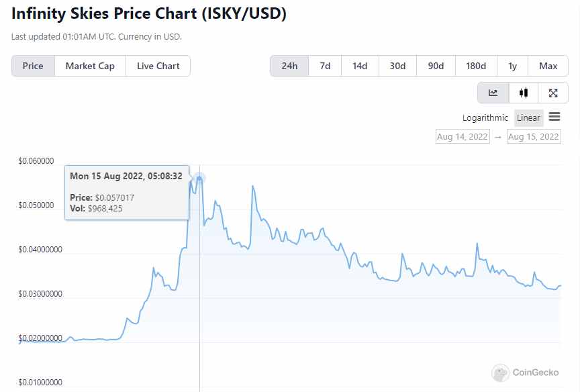Select the line chart view icon
This screenshot has width=580, height=392.
(x=493, y=93)
